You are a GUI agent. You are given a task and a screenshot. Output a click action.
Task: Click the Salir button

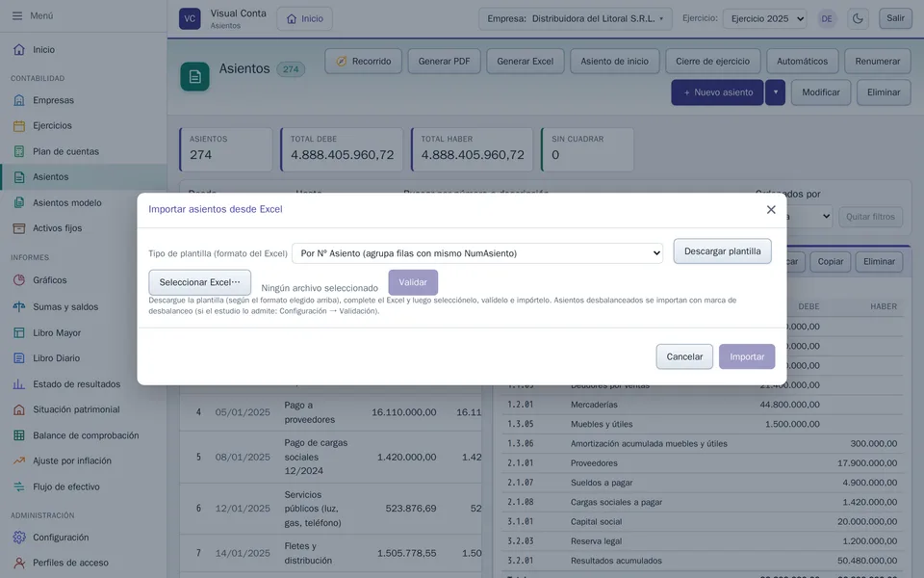(895, 18)
